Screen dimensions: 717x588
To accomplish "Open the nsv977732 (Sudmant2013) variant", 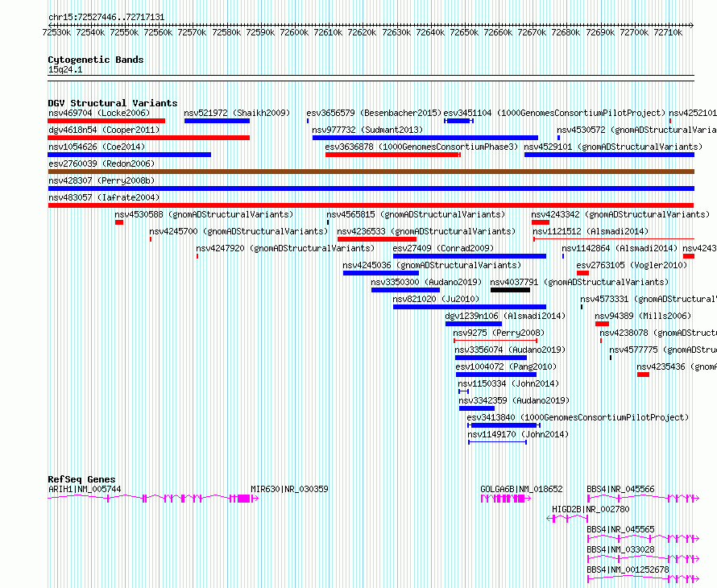I will (425, 138).
